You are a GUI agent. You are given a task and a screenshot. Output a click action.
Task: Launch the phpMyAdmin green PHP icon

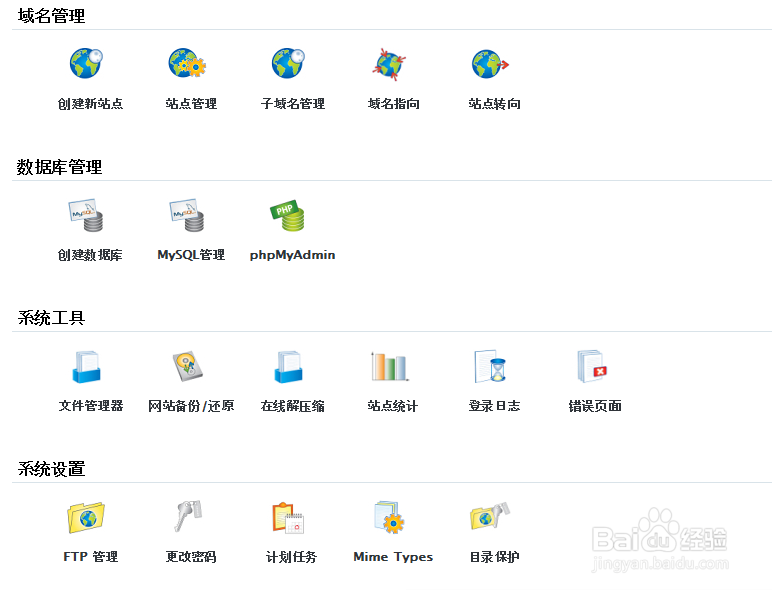click(288, 215)
